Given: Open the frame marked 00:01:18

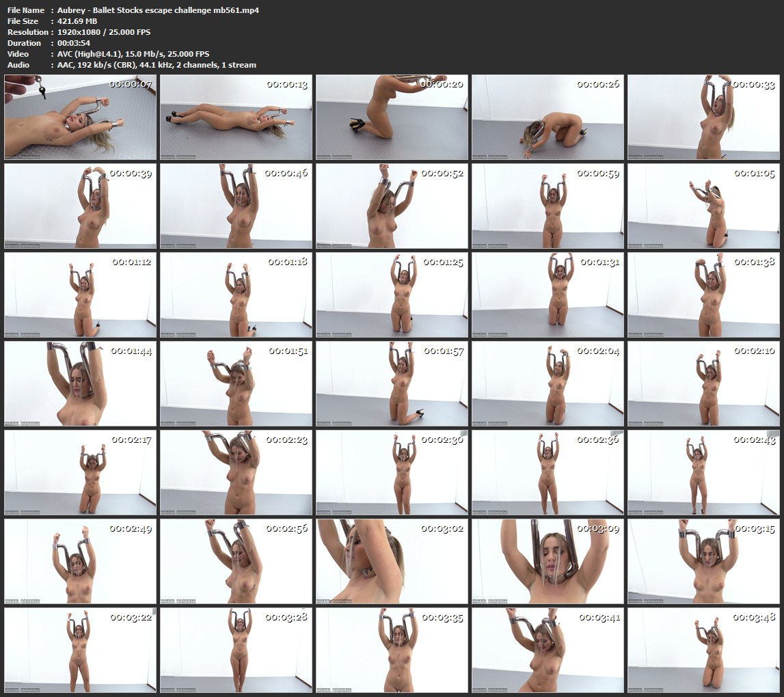Looking at the screenshot, I should [x=236, y=295].
